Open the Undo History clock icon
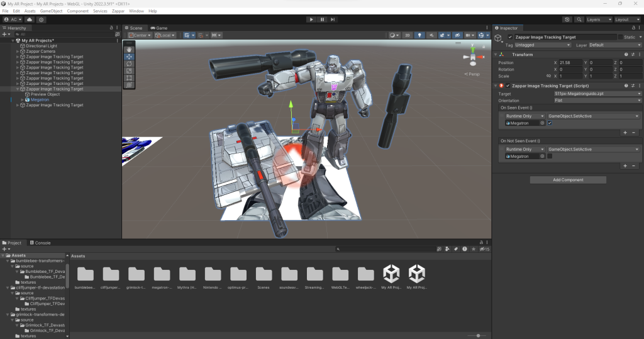 pyautogui.click(x=567, y=19)
